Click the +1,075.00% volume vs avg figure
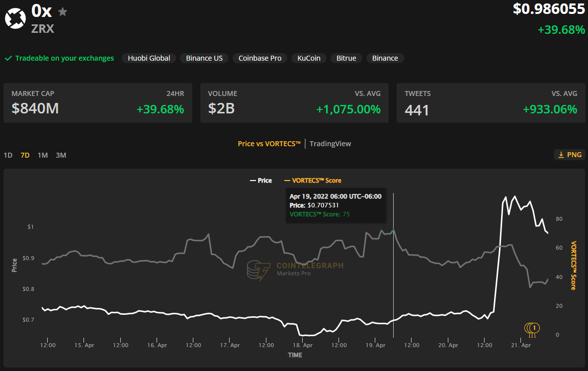 (348, 109)
